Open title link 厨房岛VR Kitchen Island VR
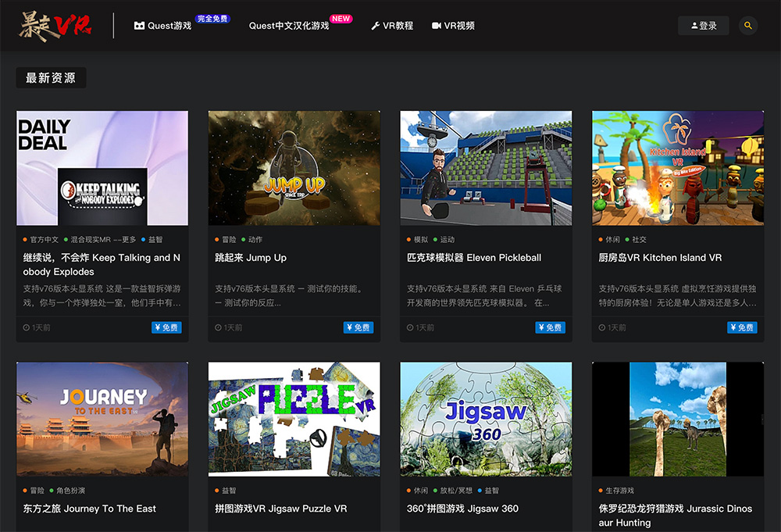 (x=660, y=258)
